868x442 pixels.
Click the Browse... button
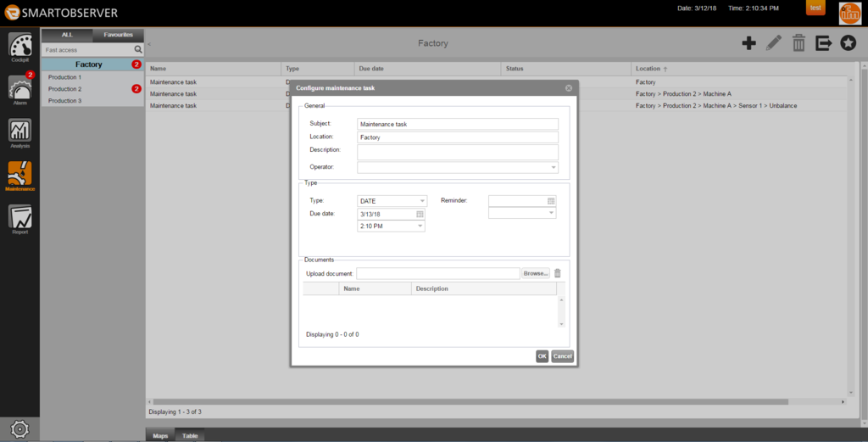(536, 273)
